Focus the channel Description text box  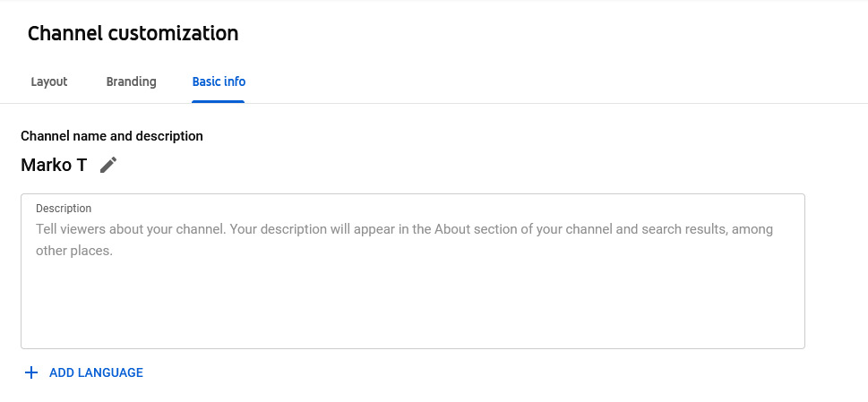point(413,271)
